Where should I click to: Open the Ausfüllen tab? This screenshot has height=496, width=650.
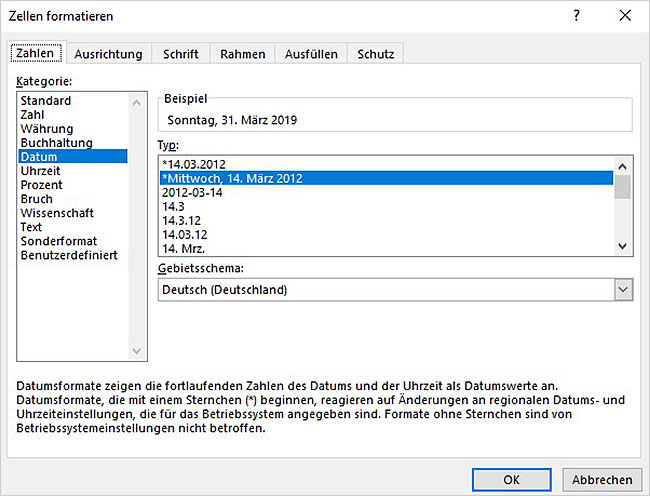click(311, 54)
